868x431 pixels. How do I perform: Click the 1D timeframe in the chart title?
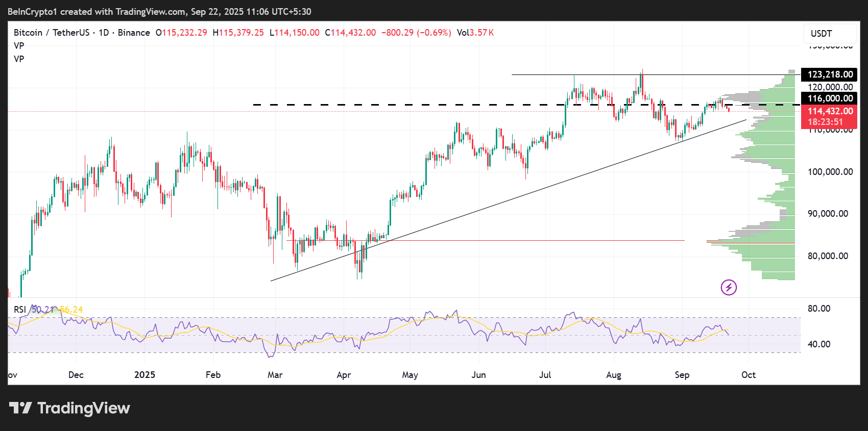(104, 33)
